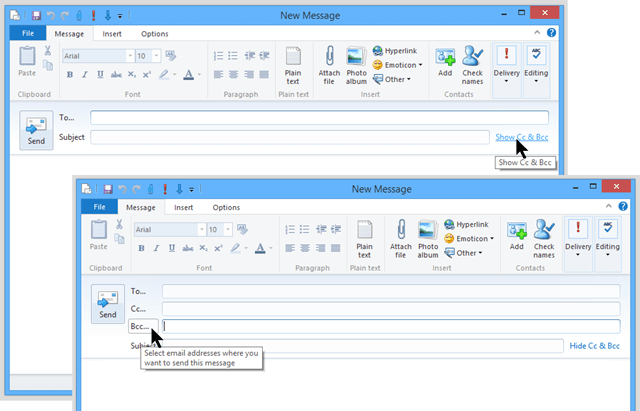The height and width of the screenshot is (411, 640).
Task: Click into the Cc address field
Action: [x=390, y=309]
